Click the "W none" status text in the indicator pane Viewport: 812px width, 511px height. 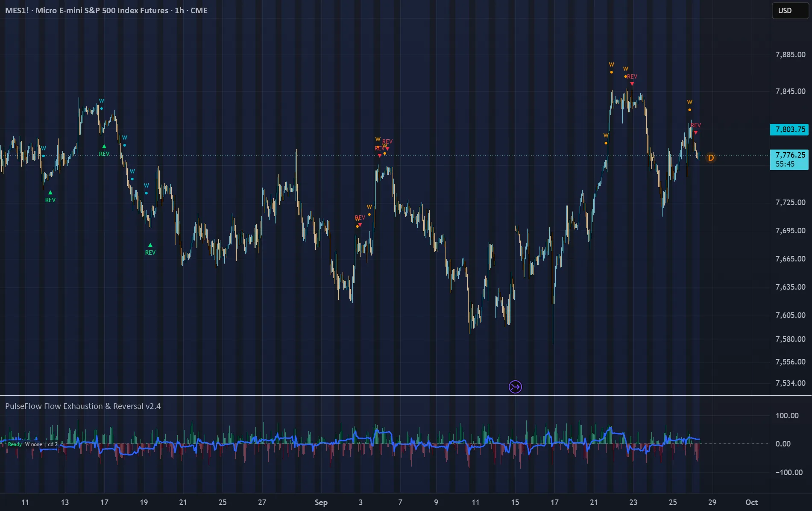pyautogui.click(x=34, y=444)
